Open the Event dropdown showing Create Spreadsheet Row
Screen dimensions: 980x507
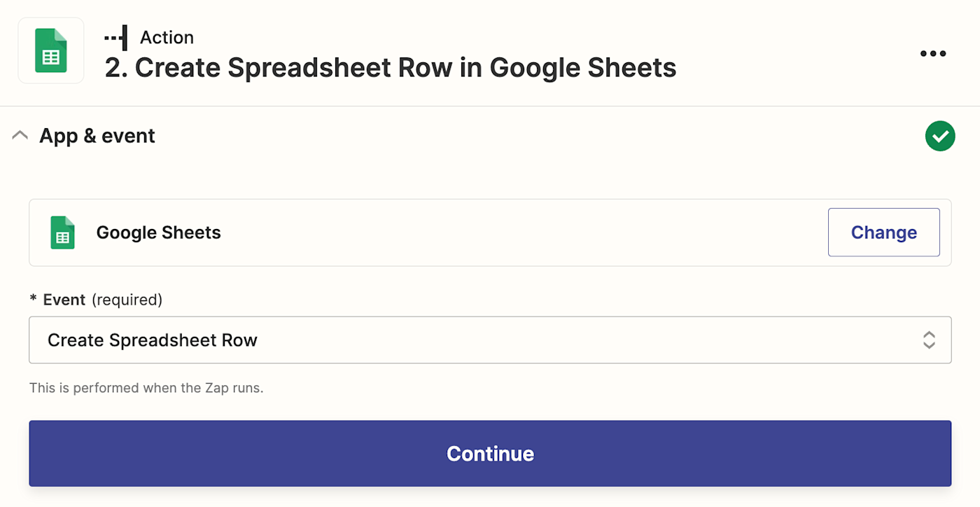476,340
